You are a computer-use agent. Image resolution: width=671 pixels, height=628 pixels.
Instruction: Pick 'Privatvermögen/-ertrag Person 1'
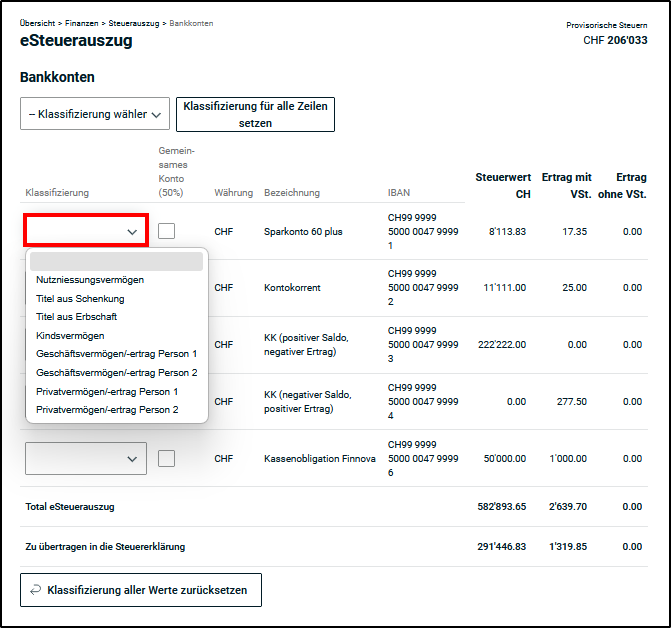[x=107, y=391]
